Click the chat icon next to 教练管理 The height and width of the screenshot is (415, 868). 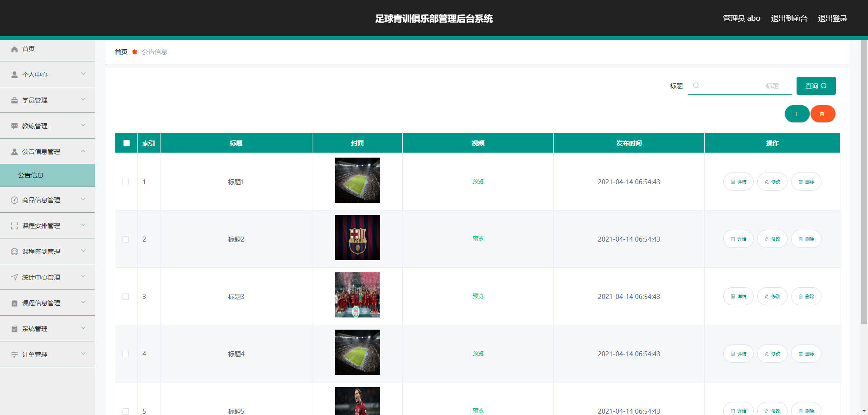click(x=14, y=126)
